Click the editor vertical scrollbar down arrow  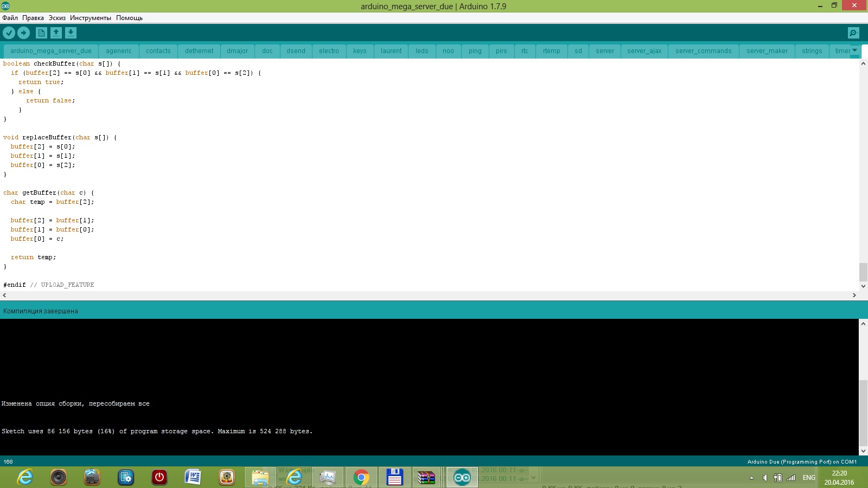point(863,286)
